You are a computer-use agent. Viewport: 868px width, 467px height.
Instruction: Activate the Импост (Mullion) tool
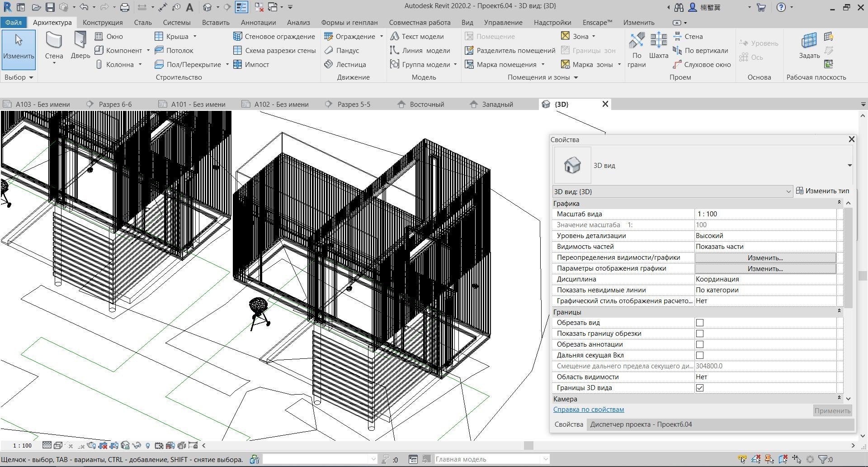[251, 64]
